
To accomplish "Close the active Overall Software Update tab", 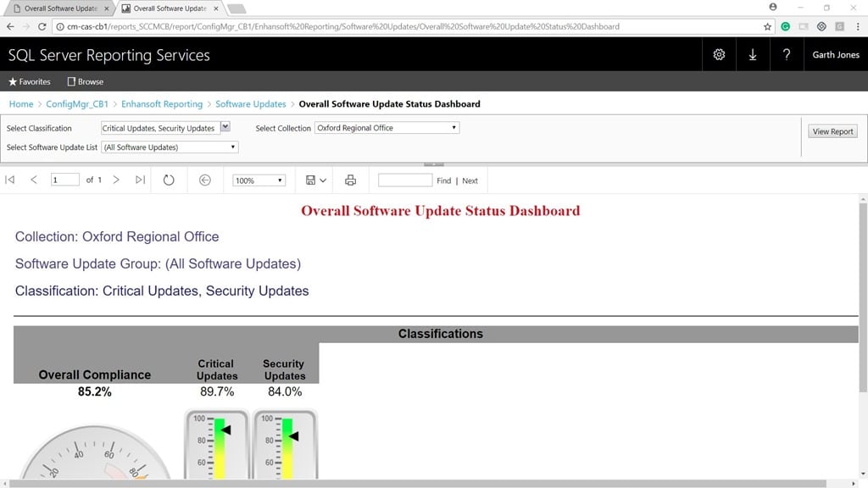I will click(216, 8).
